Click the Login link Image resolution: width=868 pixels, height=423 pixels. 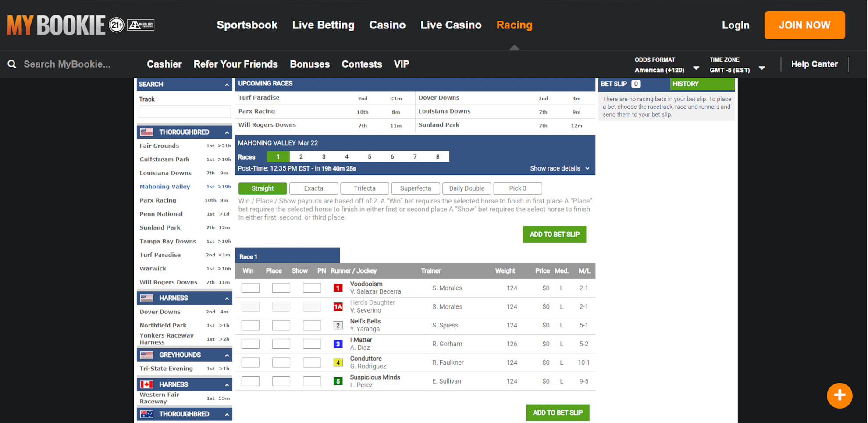(x=736, y=25)
